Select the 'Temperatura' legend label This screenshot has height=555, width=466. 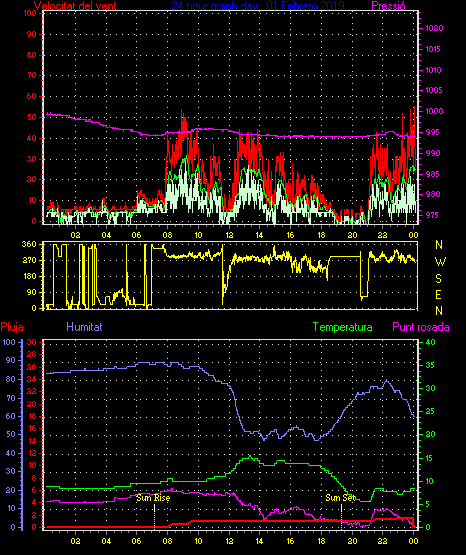coord(342,327)
